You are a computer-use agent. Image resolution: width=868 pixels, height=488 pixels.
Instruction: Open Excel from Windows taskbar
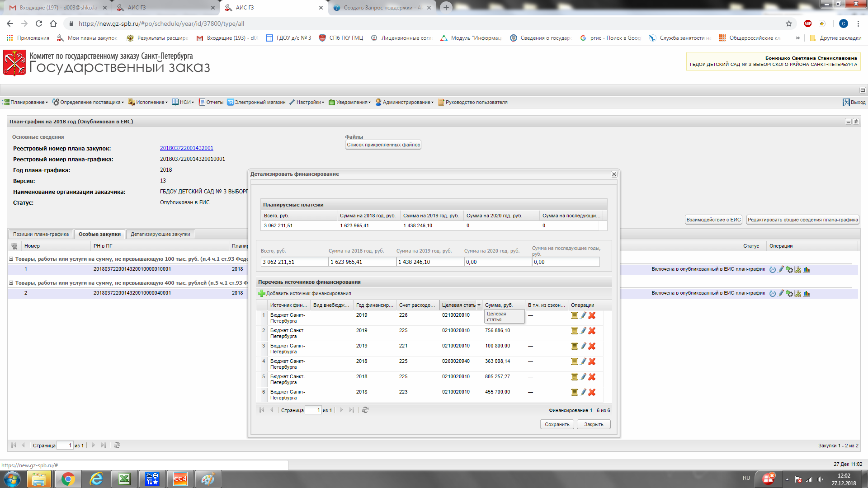[x=124, y=479]
